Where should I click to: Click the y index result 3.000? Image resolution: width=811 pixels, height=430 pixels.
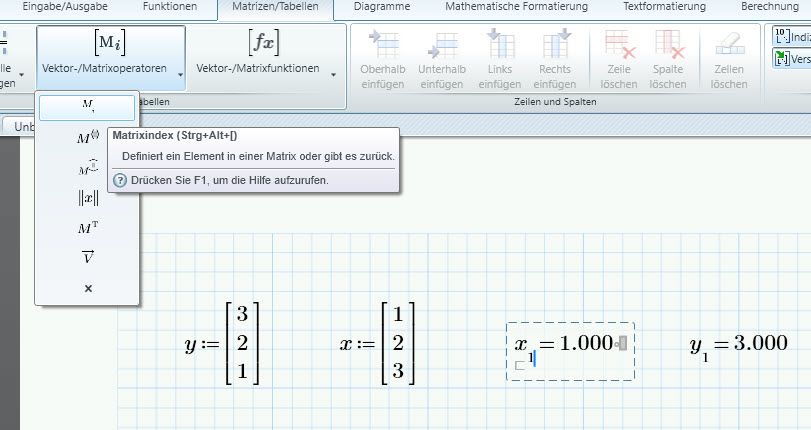(760, 343)
